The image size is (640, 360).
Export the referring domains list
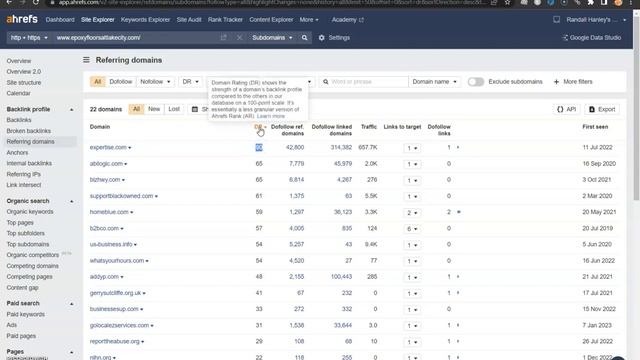(602, 109)
